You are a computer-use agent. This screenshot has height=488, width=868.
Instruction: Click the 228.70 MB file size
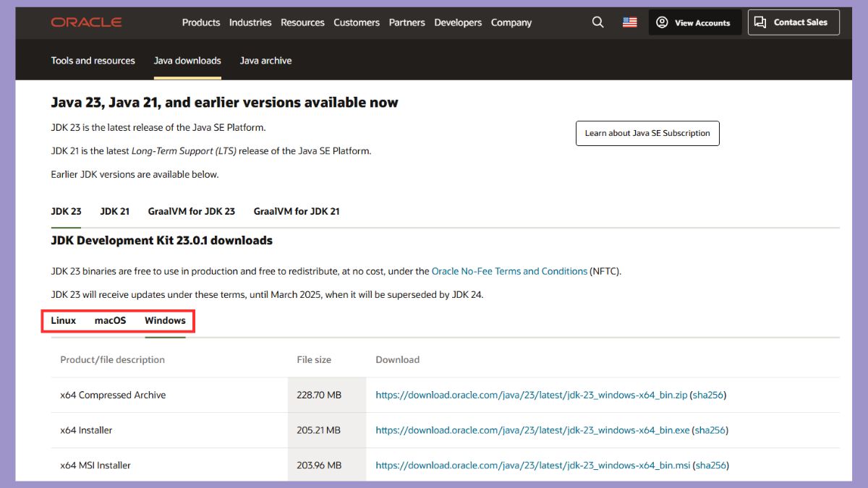pos(319,395)
